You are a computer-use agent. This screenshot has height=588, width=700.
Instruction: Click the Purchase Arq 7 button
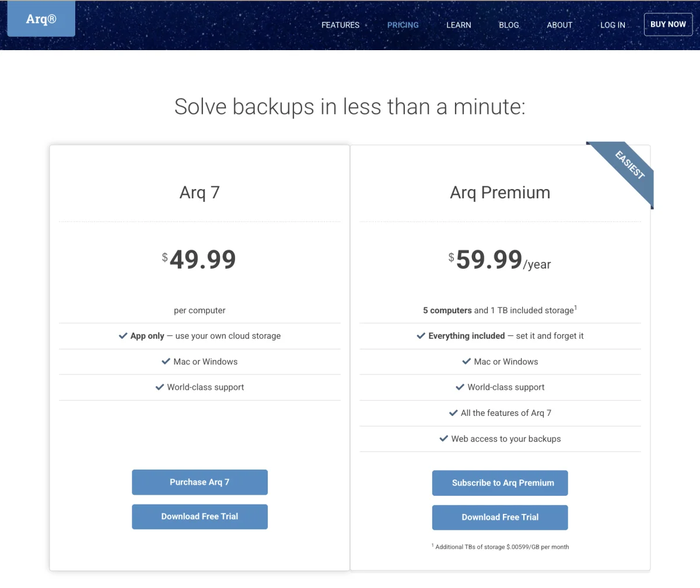199,482
